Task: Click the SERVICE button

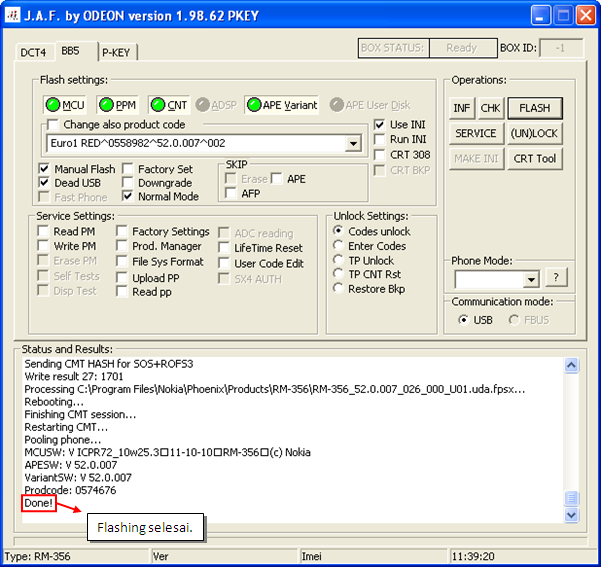Action: (x=476, y=133)
